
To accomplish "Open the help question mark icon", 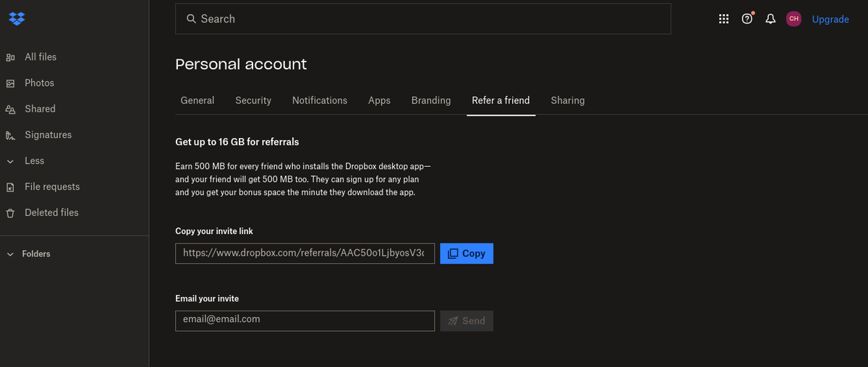I will pyautogui.click(x=747, y=19).
